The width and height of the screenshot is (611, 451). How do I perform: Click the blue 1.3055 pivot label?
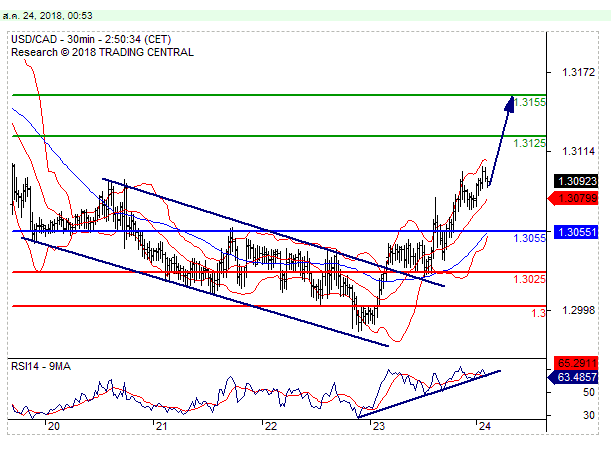pyautogui.click(x=530, y=238)
